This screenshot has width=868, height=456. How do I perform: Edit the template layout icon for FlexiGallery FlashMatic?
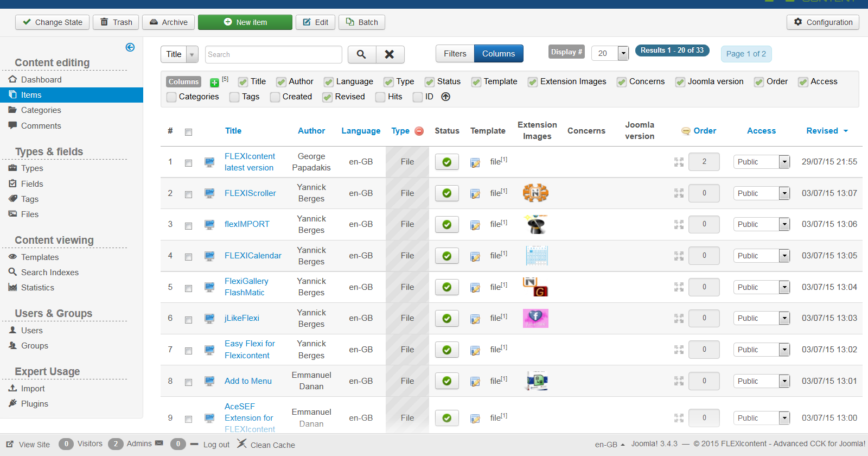pos(475,288)
